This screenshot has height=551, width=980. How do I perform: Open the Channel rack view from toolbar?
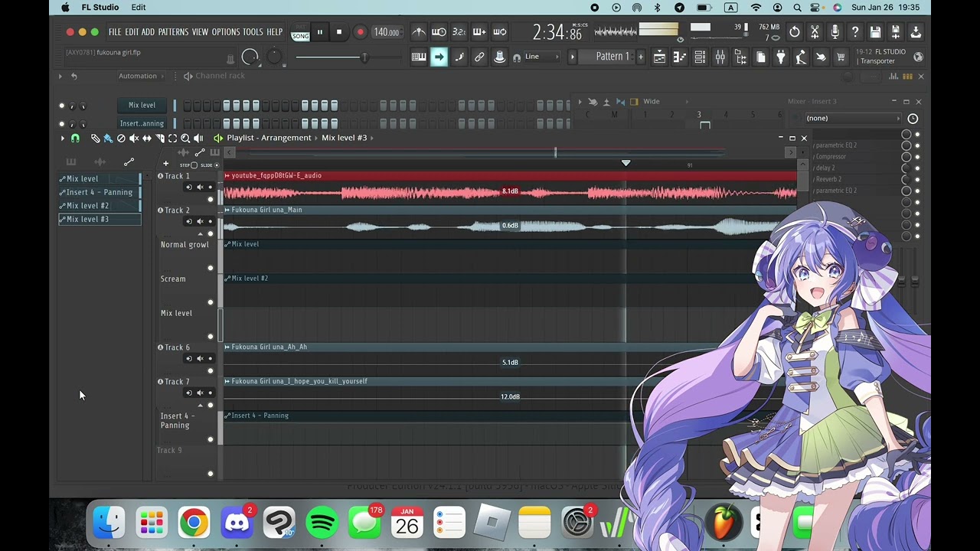pyautogui.click(x=700, y=57)
